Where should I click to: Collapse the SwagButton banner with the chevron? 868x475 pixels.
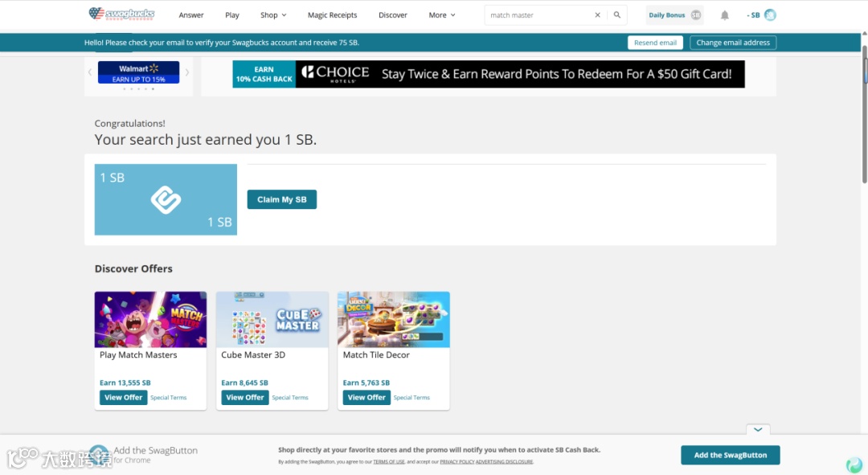[x=758, y=430]
